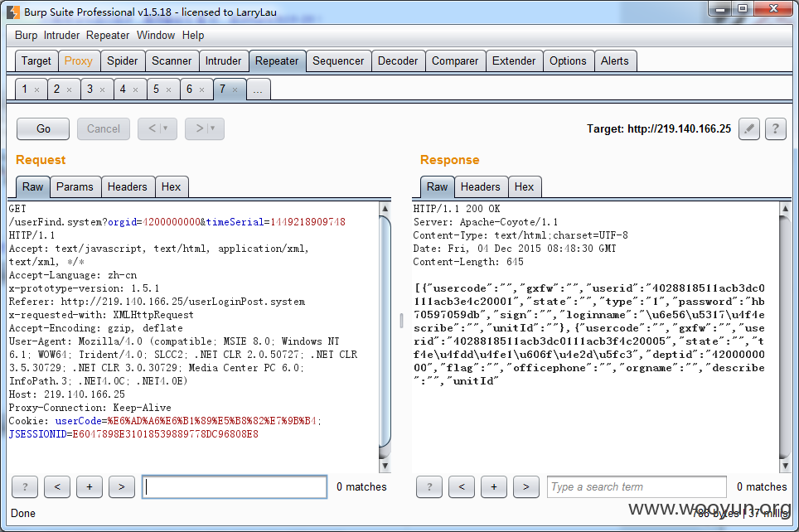Click the response pane scrollbar up arrow
Viewport: 799px width, 532px height.
[x=785, y=209]
